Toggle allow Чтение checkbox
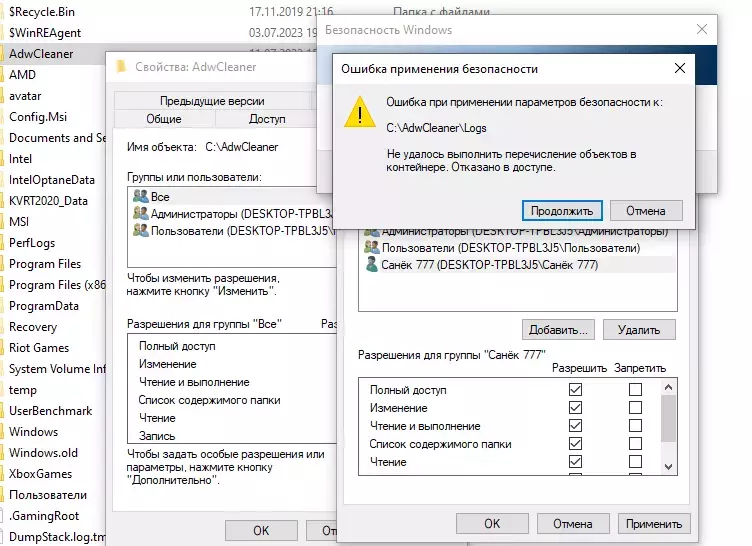This screenshot has width=752, height=546. point(576,462)
